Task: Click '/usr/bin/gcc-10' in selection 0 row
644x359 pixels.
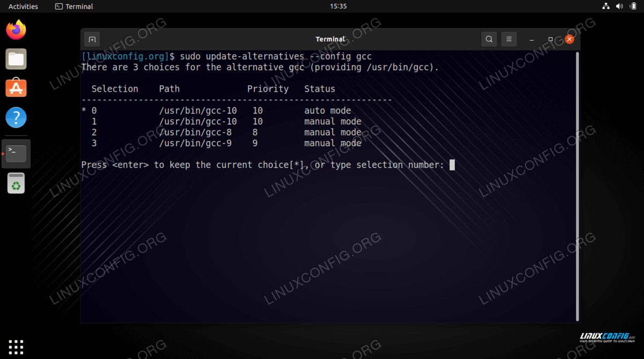Action: click(198, 111)
